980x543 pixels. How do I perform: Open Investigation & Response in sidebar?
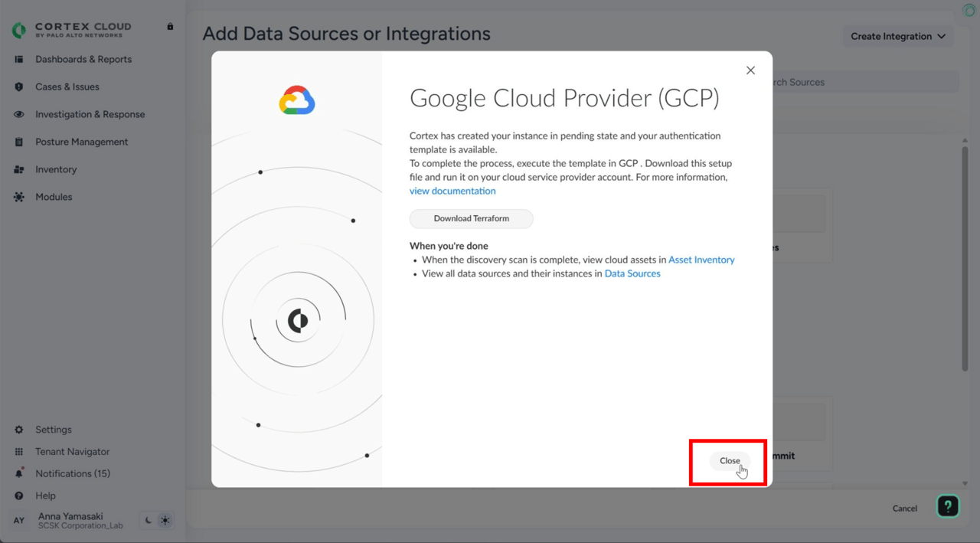(x=90, y=114)
